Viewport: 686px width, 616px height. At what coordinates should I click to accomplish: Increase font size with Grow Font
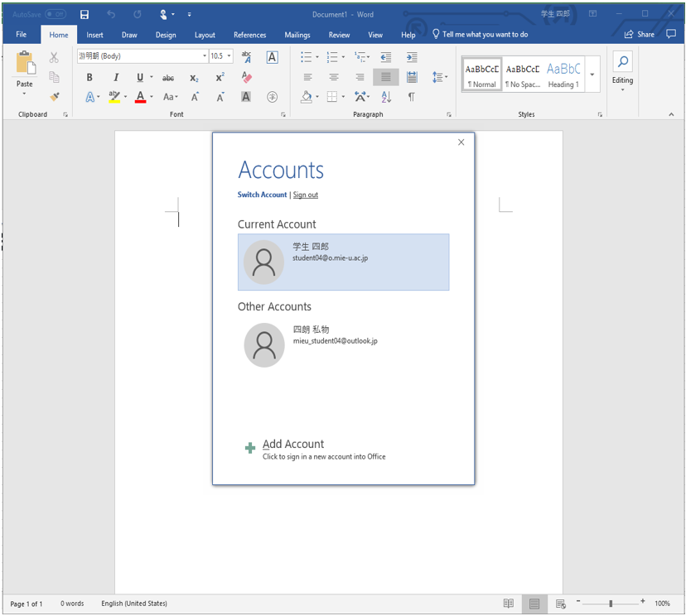195,97
